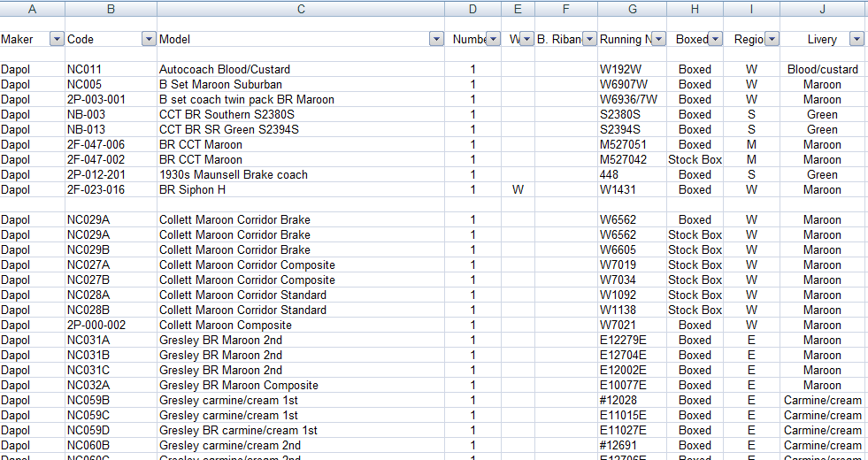Select running number cell 'W6907W'

pos(632,85)
